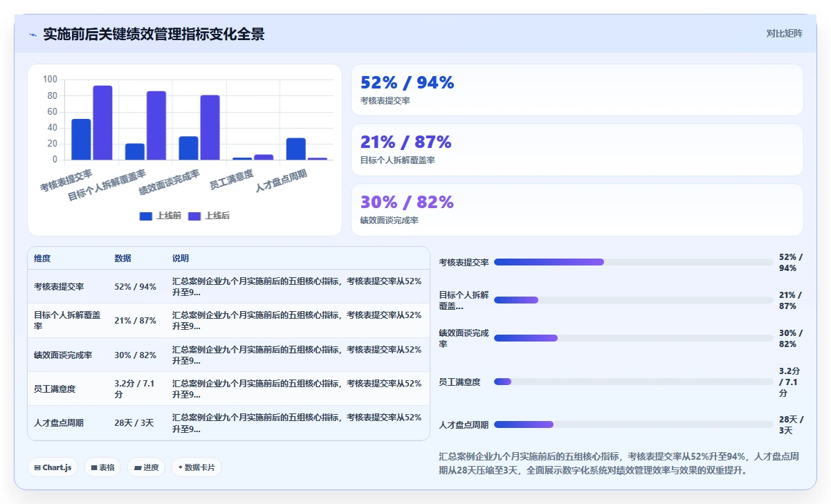This screenshot has height=504, width=831.
Task: Click the 数据 column header
Action: pos(122,259)
